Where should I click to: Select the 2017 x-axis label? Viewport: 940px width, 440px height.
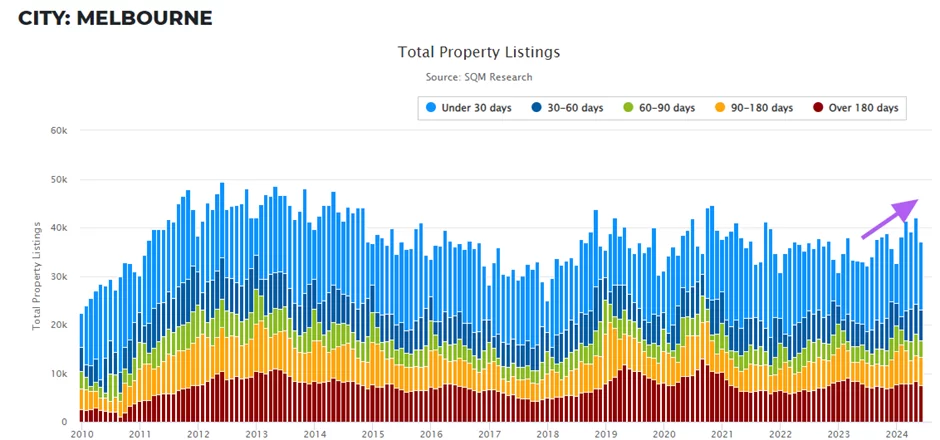489,435
